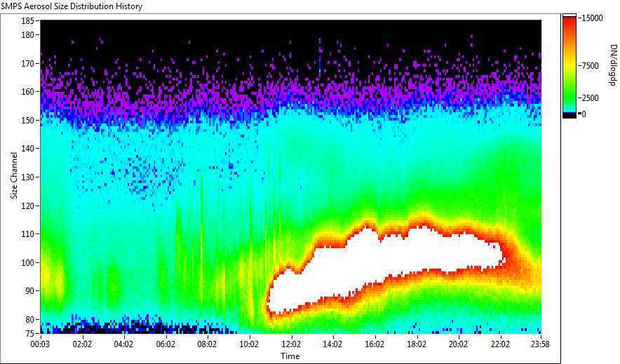The width and height of the screenshot is (620, 364).
Task: Click the 130 y-axis tick label
Action: click(x=27, y=177)
